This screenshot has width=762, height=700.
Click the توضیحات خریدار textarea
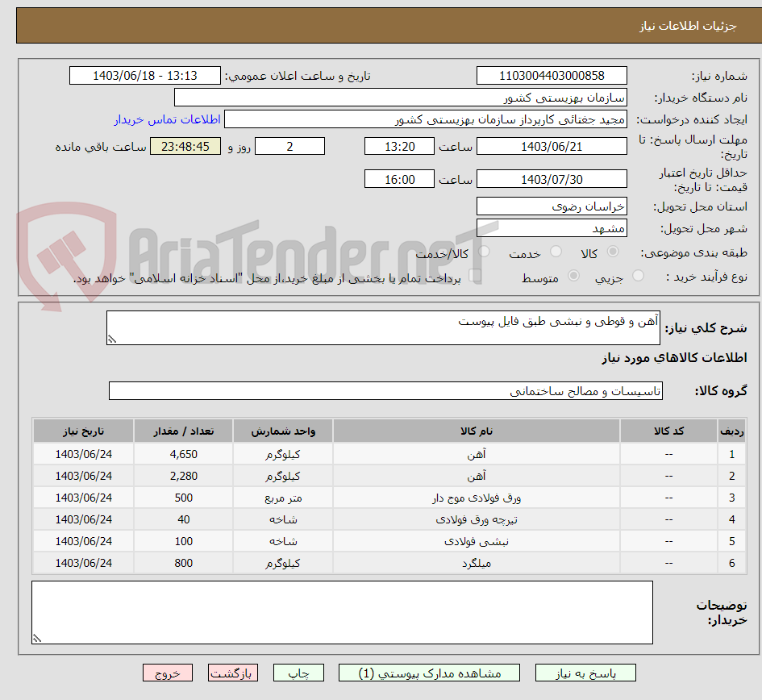[342, 613]
